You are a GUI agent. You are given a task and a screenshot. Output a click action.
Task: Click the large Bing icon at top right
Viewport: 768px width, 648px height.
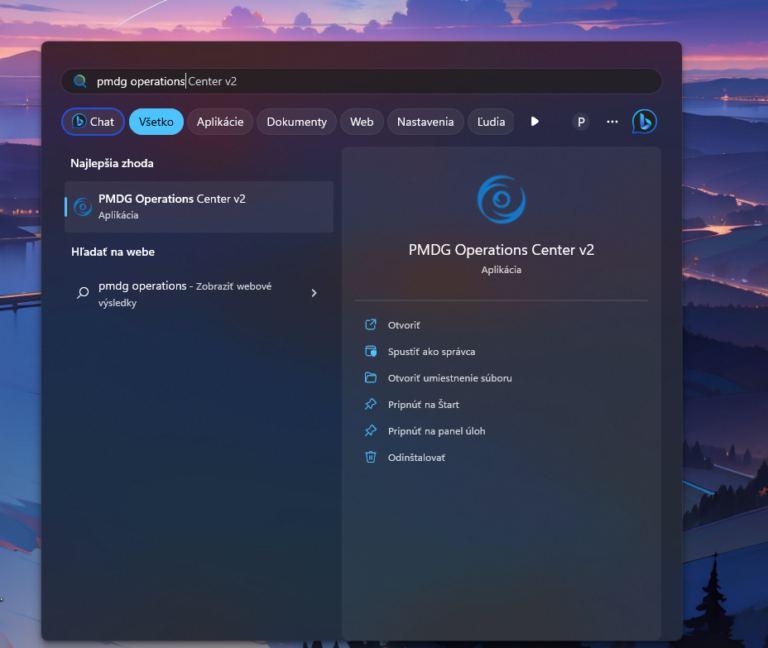tap(644, 121)
